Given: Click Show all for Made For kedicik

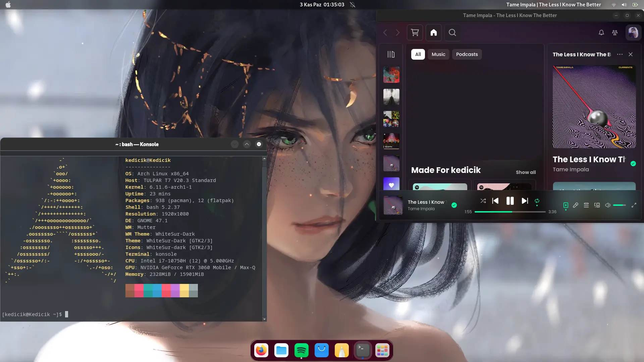Looking at the screenshot, I should click(x=526, y=172).
